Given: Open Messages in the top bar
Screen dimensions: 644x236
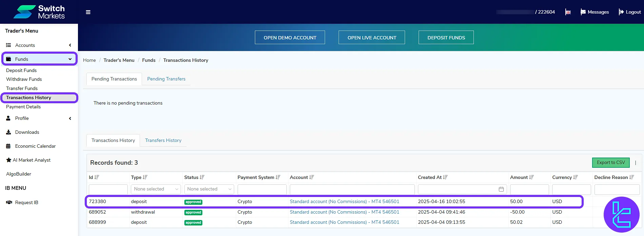Looking at the screenshot, I should pyautogui.click(x=595, y=12).
